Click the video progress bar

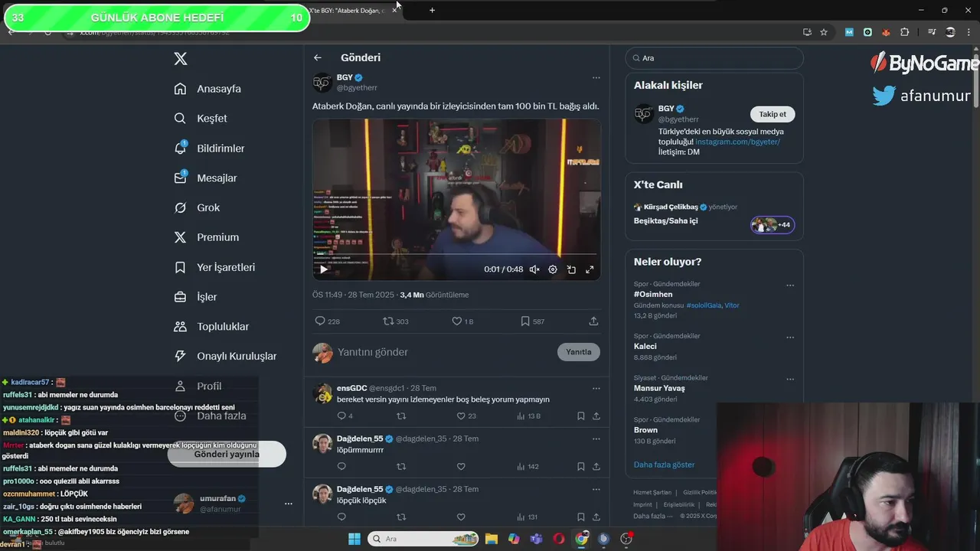click(x=456, y=255)
